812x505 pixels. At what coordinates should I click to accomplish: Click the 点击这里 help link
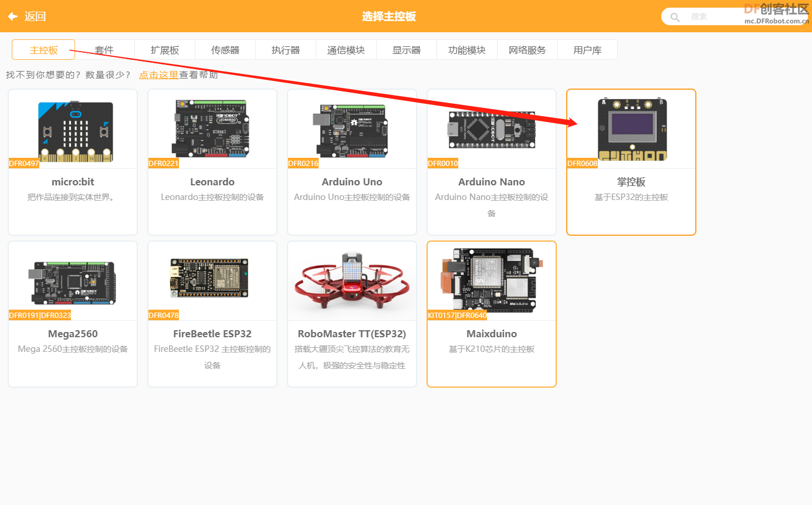coord(158,75)
